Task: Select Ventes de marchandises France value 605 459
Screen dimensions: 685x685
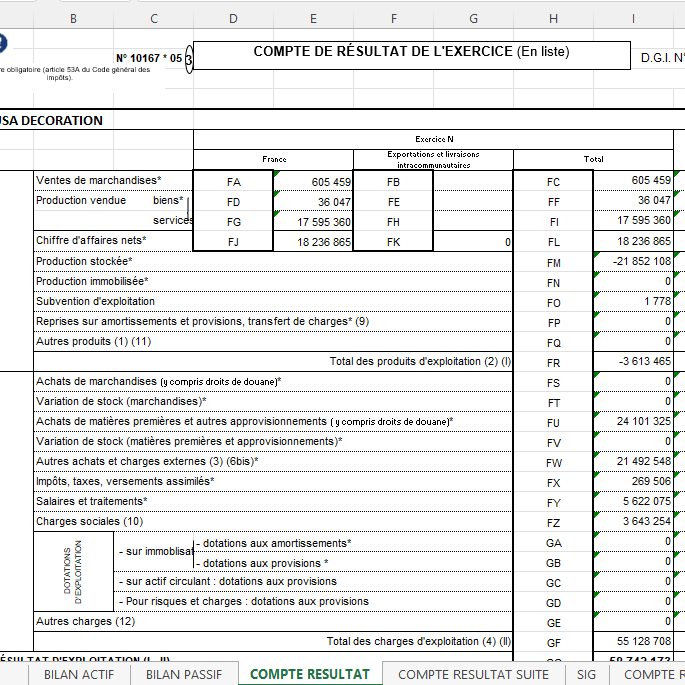Action: pos(313,181)
